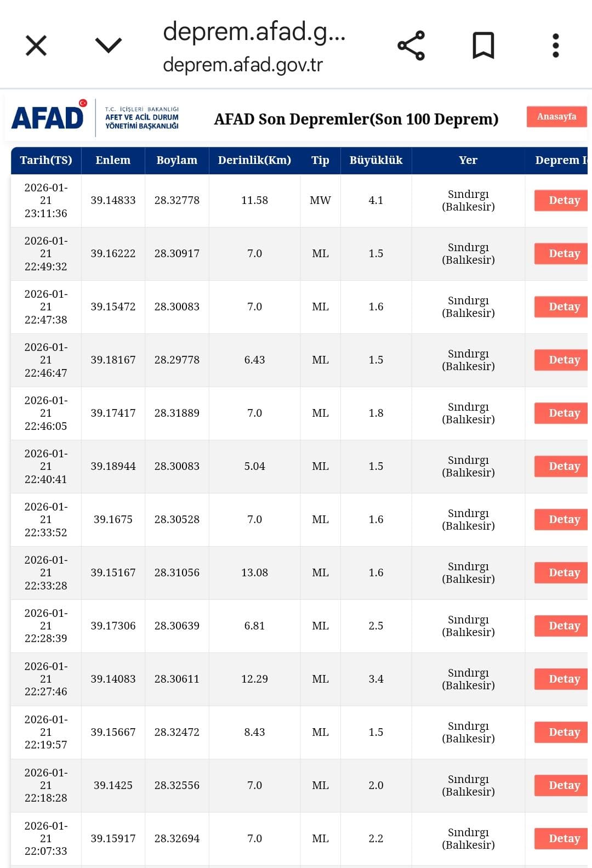This screenshot has width=592, height=868.
Task: Click the Büyüklük column header
Action: (375, 160)
